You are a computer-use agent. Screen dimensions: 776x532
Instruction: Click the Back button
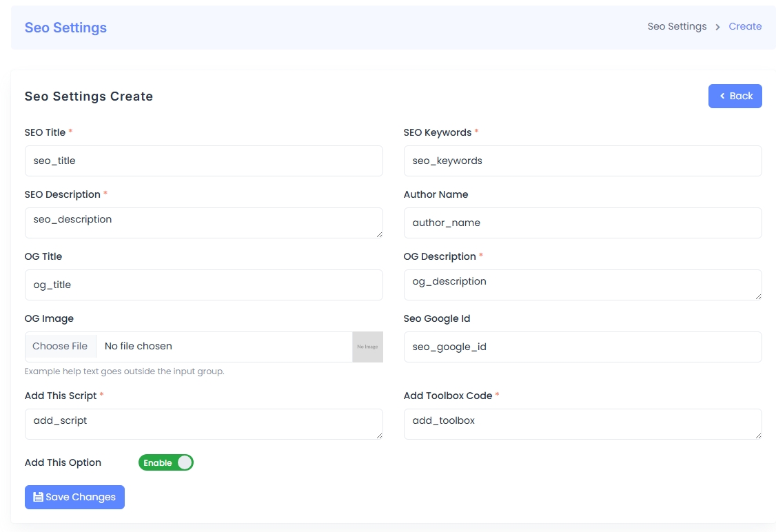(735, 96)
